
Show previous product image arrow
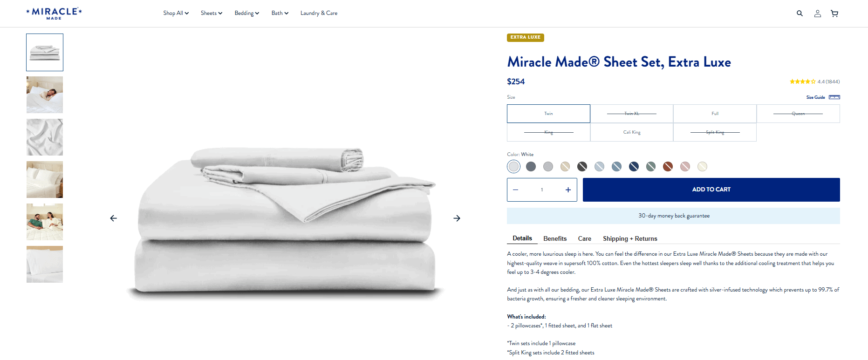[x=113, y=218]
